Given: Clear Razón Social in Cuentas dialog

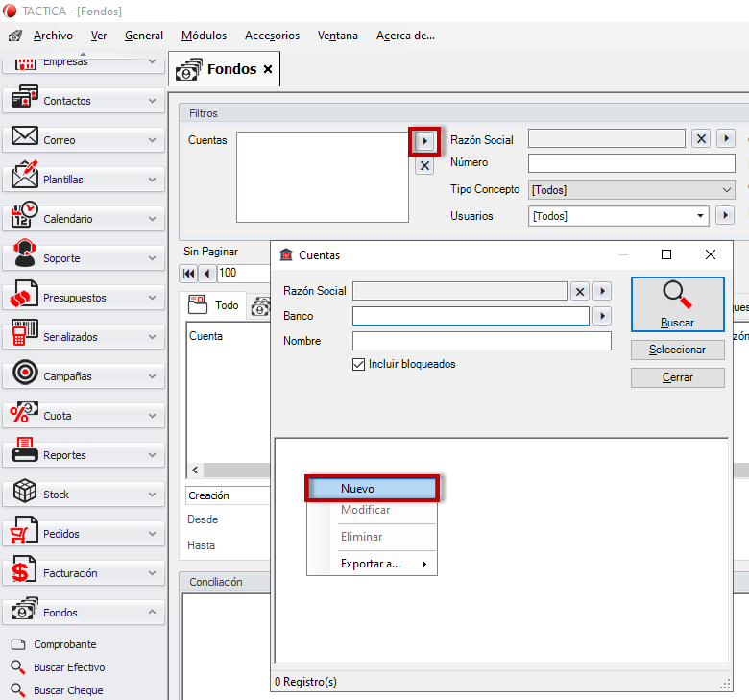Looking at the screenshot, I should [x=580, y=292].
